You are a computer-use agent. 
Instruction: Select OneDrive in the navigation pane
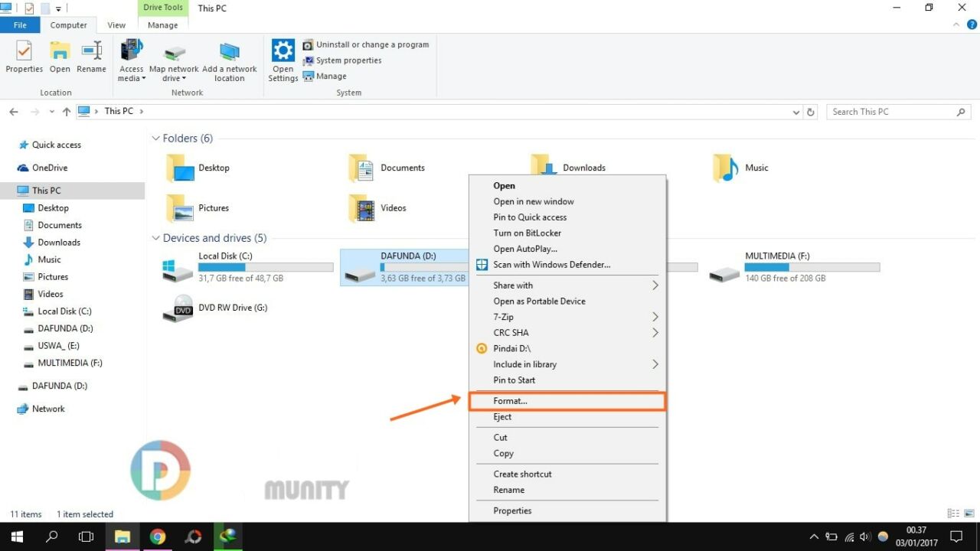pyautogui.click(x=50, y=168)
